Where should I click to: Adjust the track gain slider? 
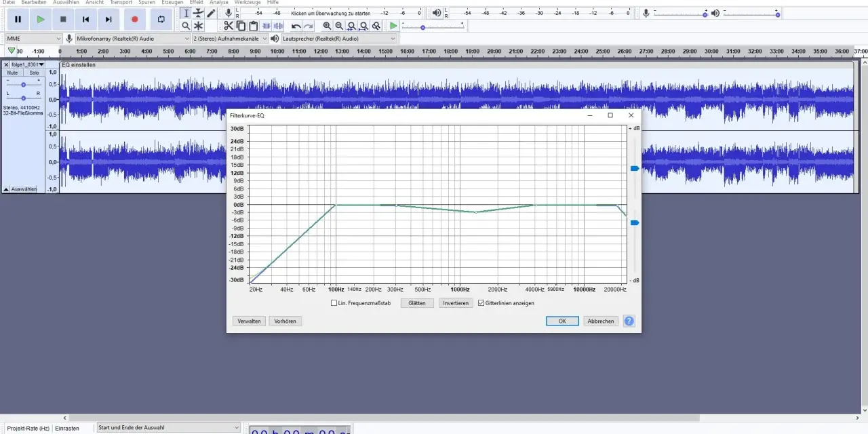(23, 84)
